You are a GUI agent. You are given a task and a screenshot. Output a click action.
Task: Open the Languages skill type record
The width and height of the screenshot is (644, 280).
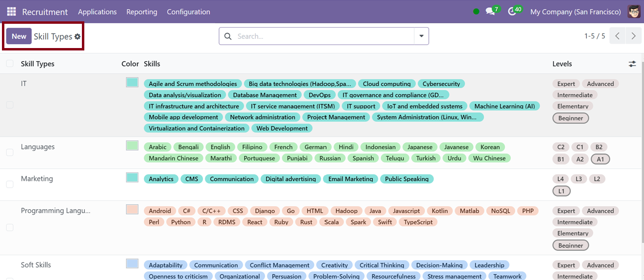click(x=38, y=147)
